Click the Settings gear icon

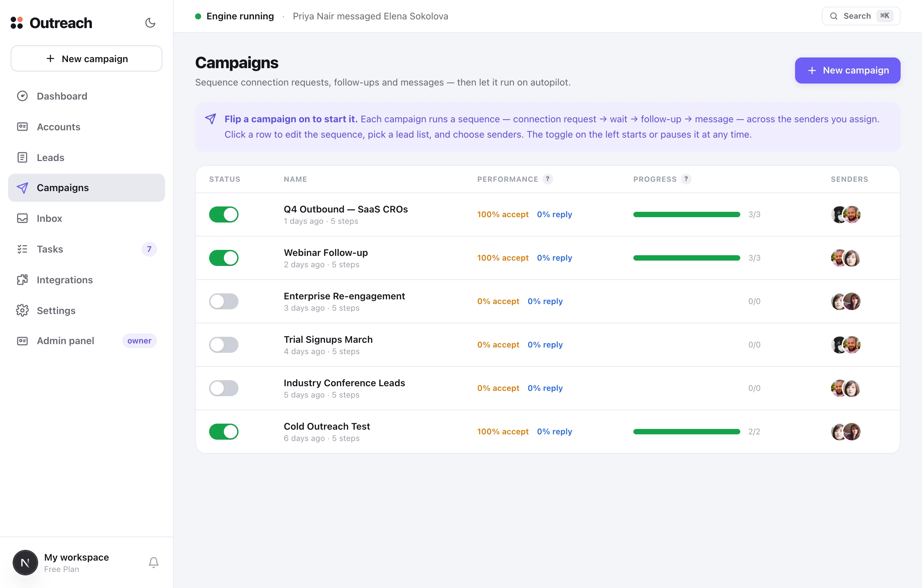(x=22, y=310)
